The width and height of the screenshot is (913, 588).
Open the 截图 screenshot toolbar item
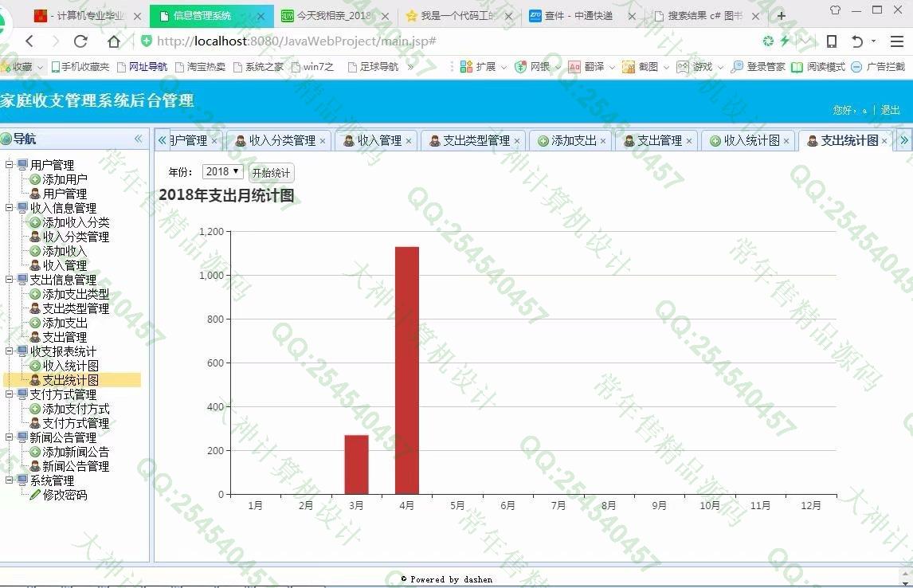click(x=646, y=67)
